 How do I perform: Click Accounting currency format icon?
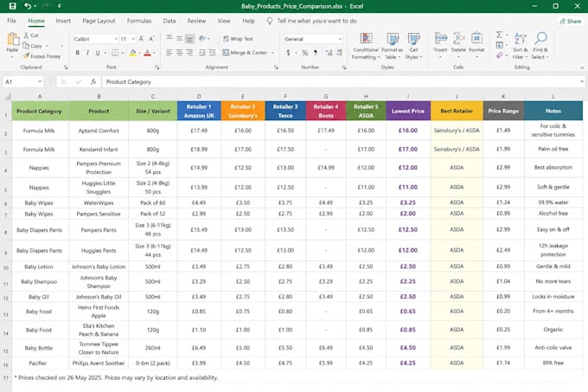[x=288, y=53]
